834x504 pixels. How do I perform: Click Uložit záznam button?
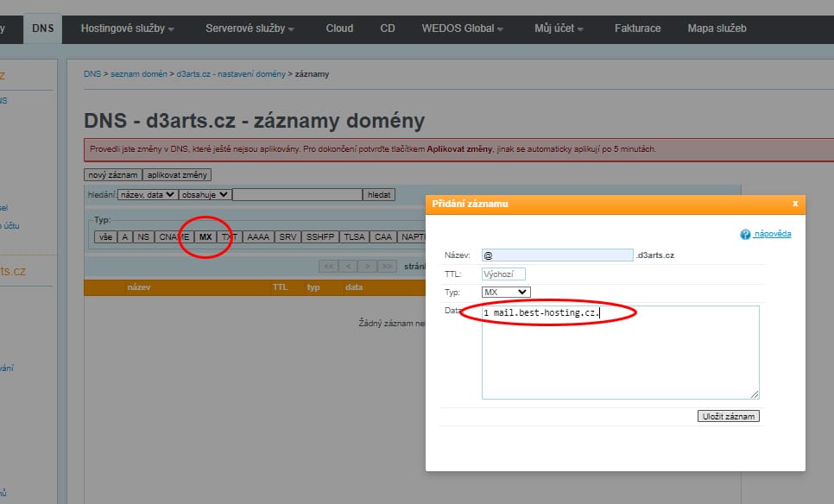[x=728, y=416]
